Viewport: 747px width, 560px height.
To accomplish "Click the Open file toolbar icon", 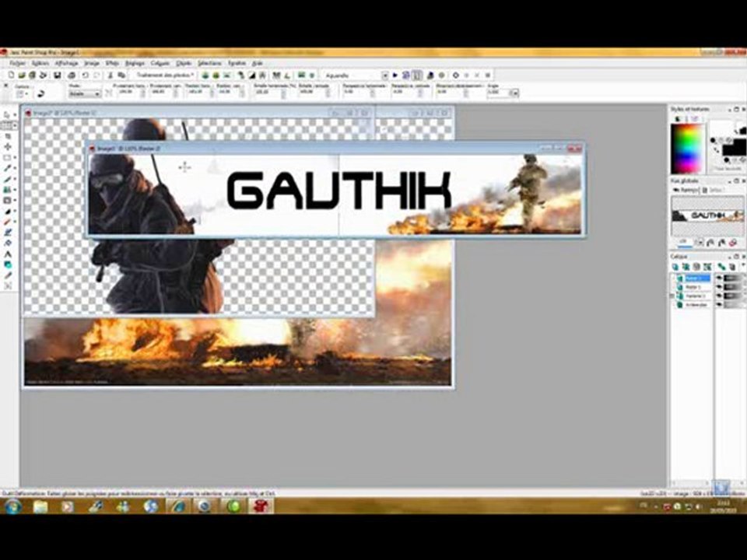I will pyautogui.click(x=22, y=75).
